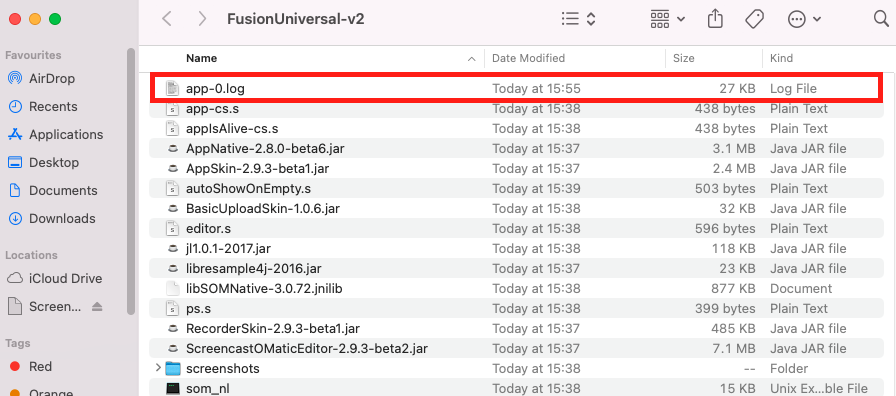Open the list view switcher dropdown
Viewport: 896px width, 396px height.
point(578,19)
